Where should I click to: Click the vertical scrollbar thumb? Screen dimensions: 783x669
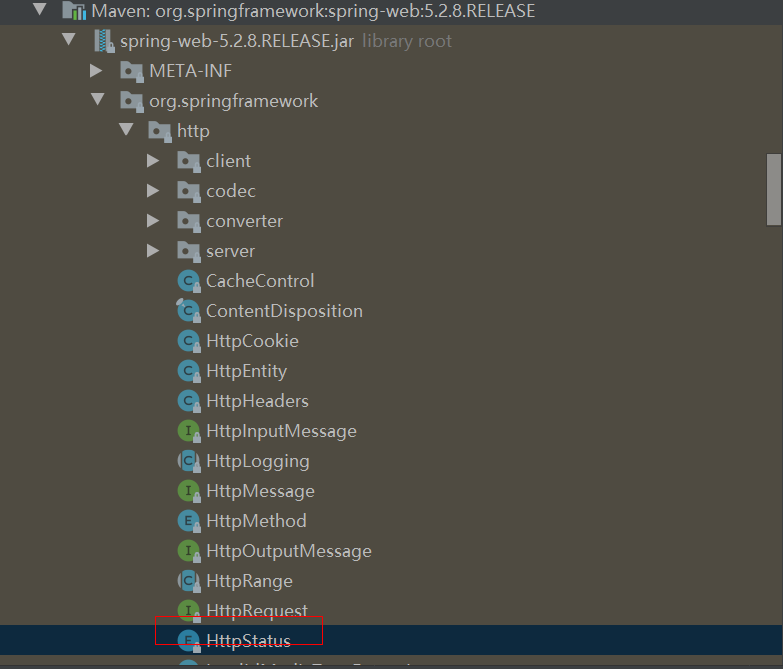point(774,190)
